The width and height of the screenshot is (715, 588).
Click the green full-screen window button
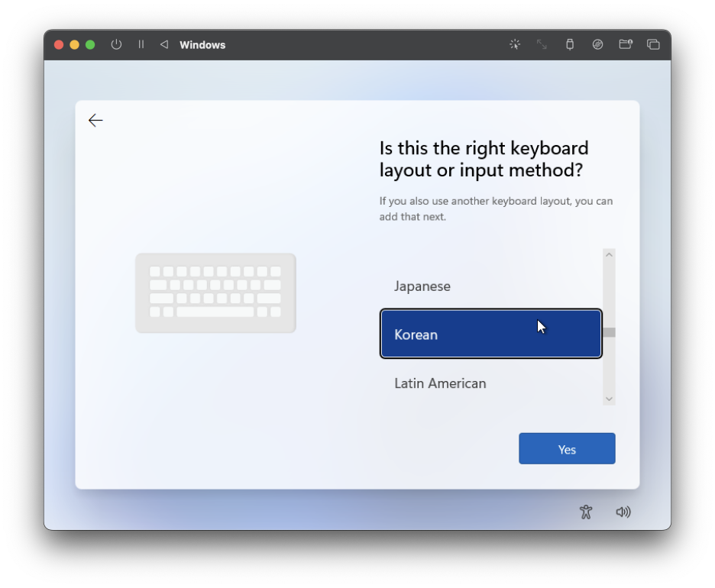pyautogui.click(x=90, y=44)
